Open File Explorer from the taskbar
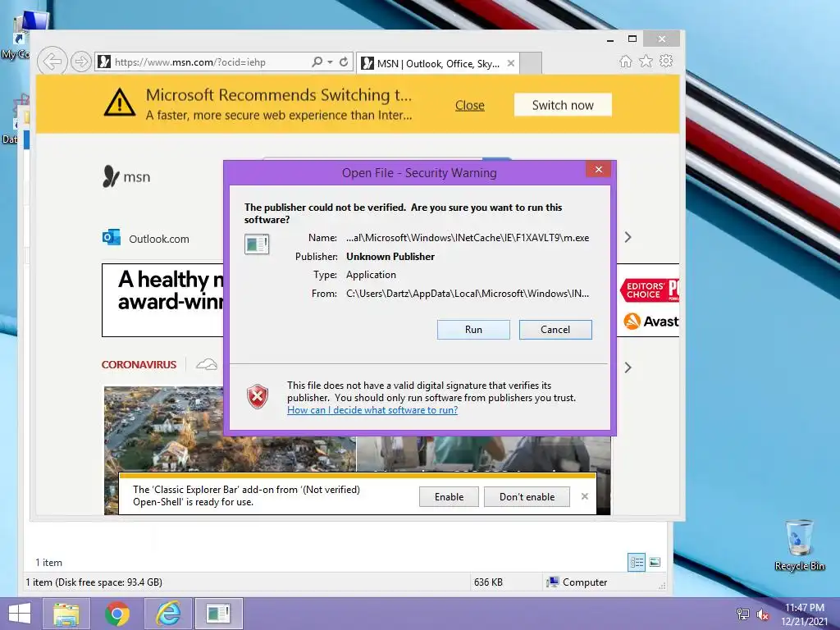 (x=66, y=614)
